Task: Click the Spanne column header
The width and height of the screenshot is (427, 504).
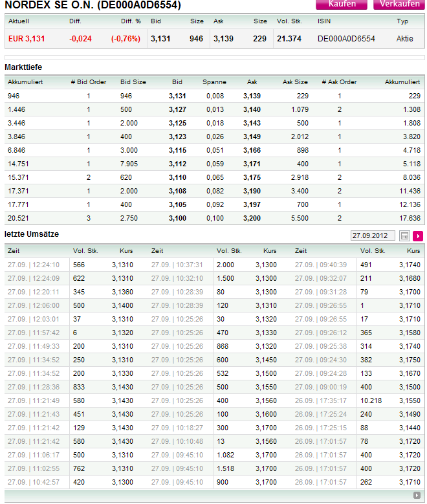Action: click(x=214, y=82)
